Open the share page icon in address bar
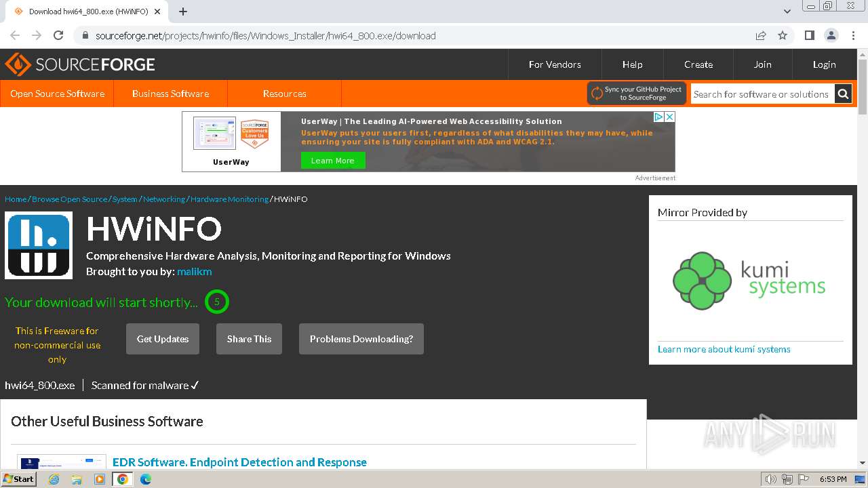 pos(761,35)
